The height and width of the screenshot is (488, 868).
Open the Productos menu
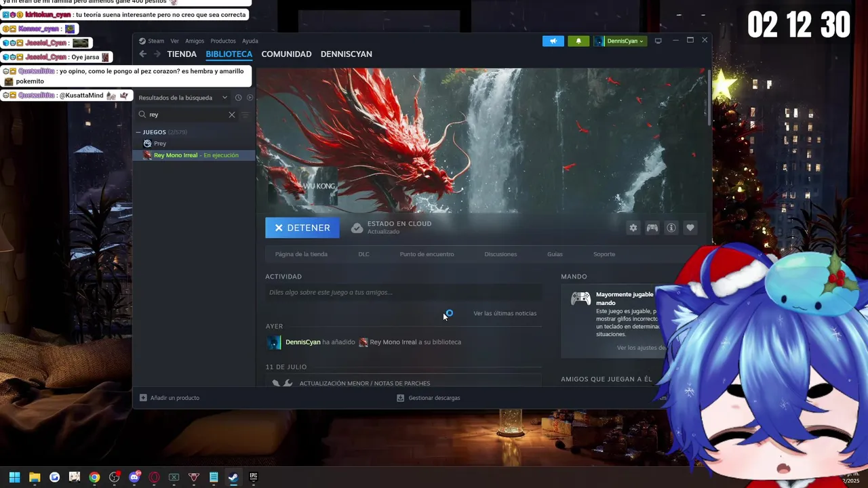(x=223, y=41)
